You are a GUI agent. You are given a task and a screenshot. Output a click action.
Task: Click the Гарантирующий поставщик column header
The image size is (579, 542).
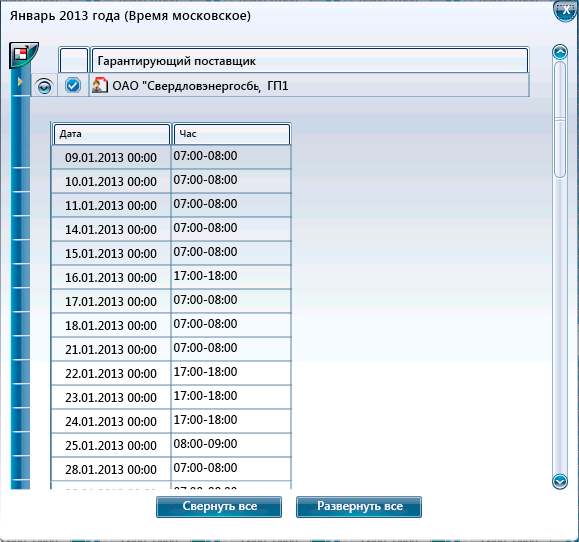tap(309, 61)
